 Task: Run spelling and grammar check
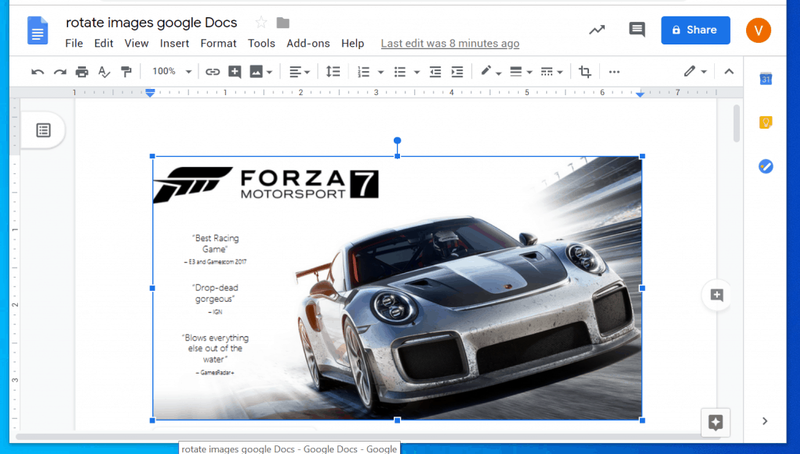(x=104, y=72)
